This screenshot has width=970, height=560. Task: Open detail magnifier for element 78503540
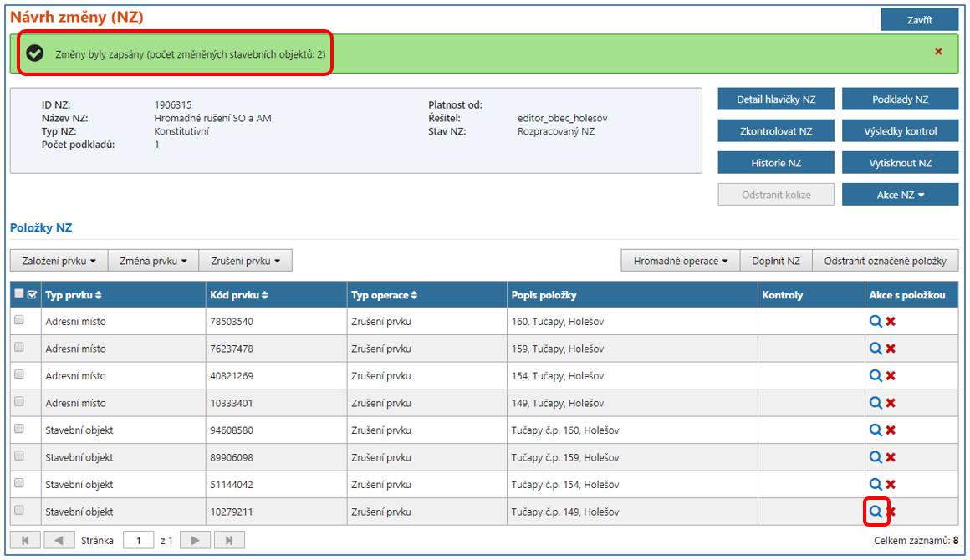(x=875, y=322)
